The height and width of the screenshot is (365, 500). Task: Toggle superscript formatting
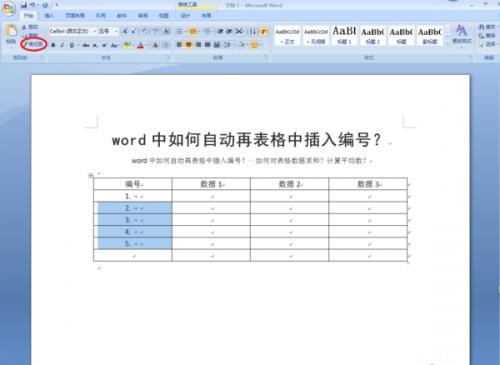[x=105, y=45]
